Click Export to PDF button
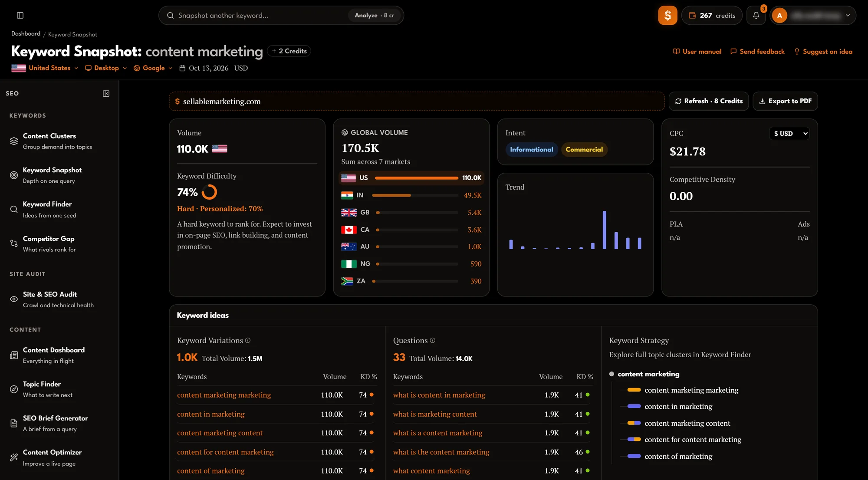Screen dimensions: 868x480 (x=785, y=101)
